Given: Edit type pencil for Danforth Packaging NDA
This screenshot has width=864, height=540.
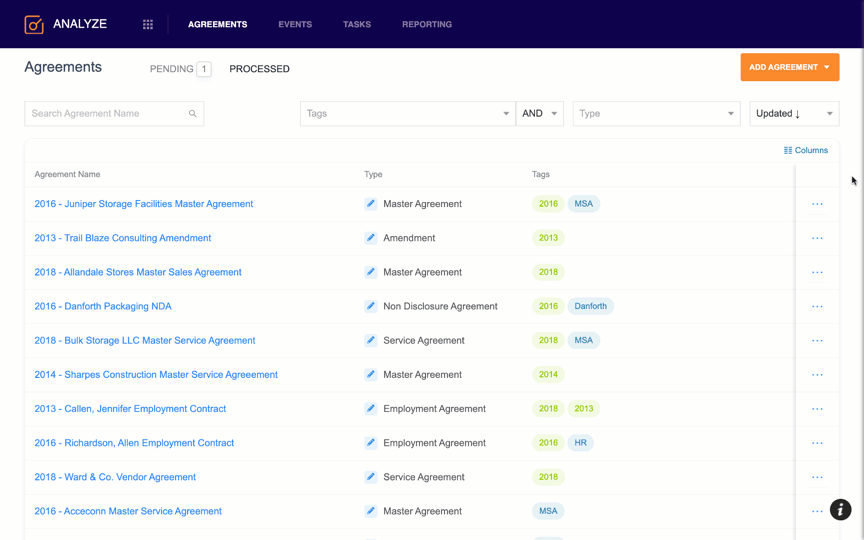Looking at the screenshot, I should pyautogui.click(x=371, y=306).
